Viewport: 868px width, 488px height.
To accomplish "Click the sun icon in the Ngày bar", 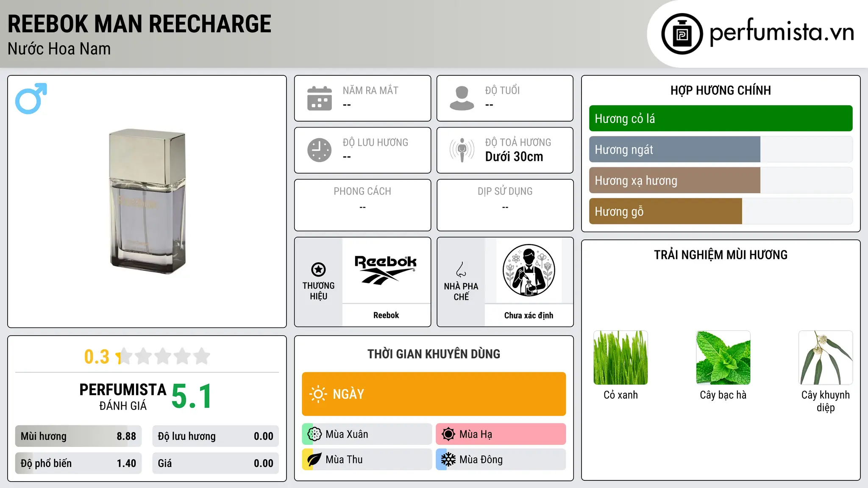I will 318,394.
